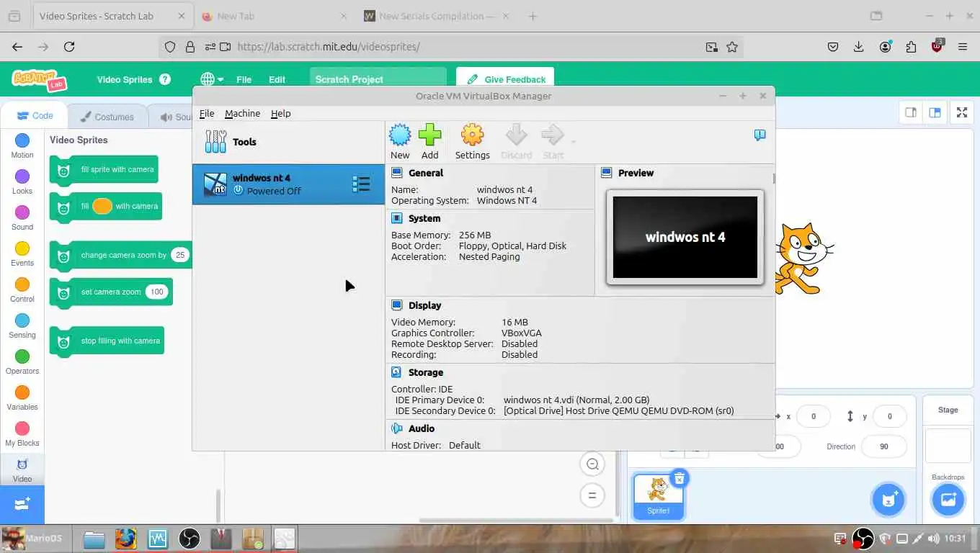980x553 pixels.
Task: Click the orange color swatch in fill block
Action: 102,206
